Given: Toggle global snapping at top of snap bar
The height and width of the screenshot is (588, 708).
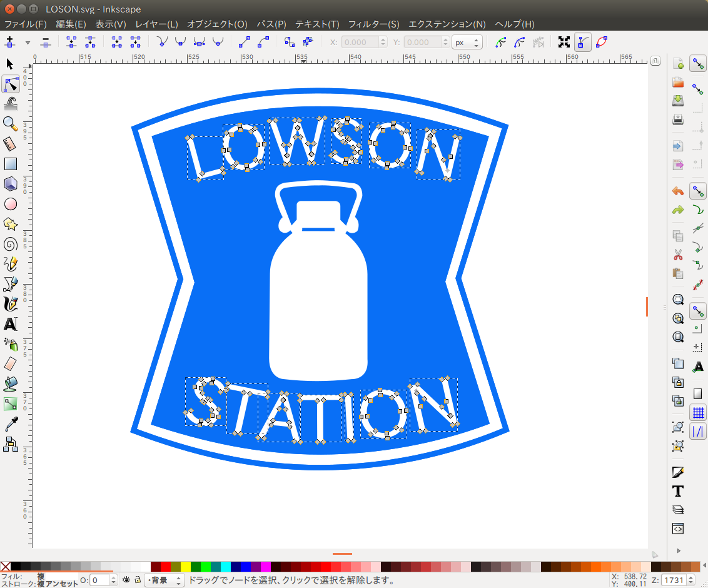Looking at the screenshot, I should (697, 64).
